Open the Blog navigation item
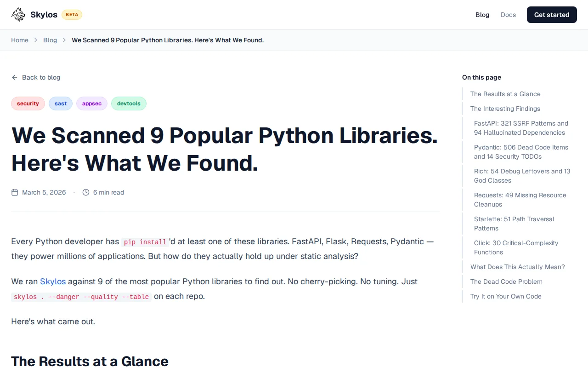This screenshot has height=368, width=588. pos(482,15)
